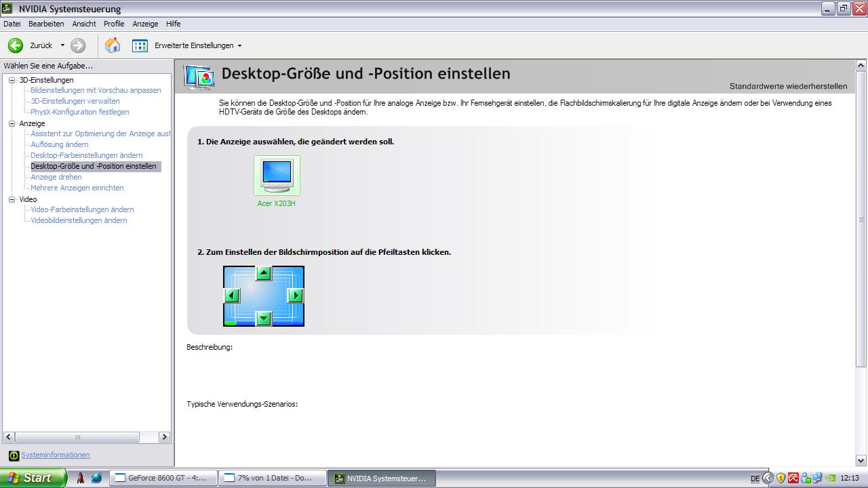Move screen position left with arrow
This screenshot has height=488, width=868.
(x=232, y=296)
